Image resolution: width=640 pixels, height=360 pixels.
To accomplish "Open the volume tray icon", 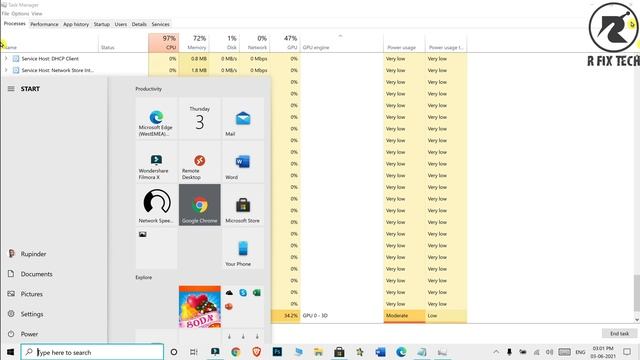I will click(x=549, y=352).
